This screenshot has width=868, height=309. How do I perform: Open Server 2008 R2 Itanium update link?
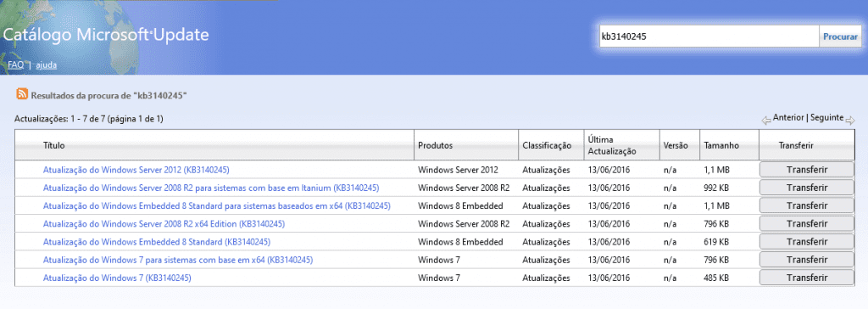point(211,188)
